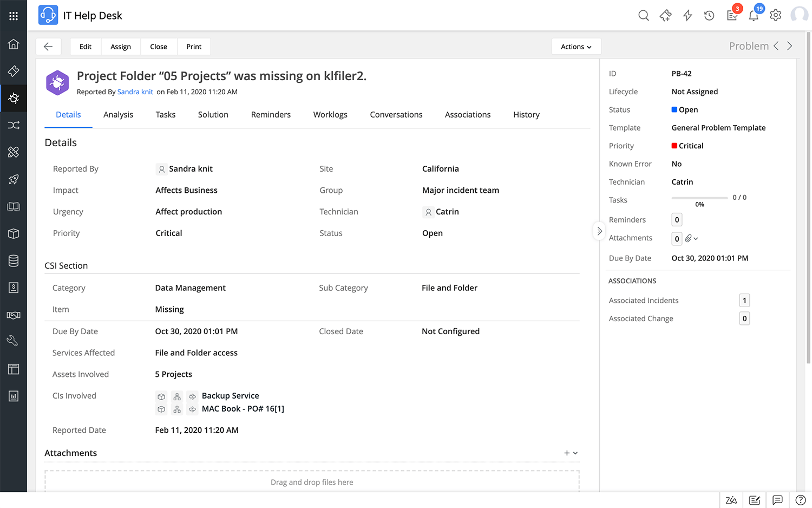Open the CMDB database icon
The image size is (812, 508).
(x=14, y=260)
